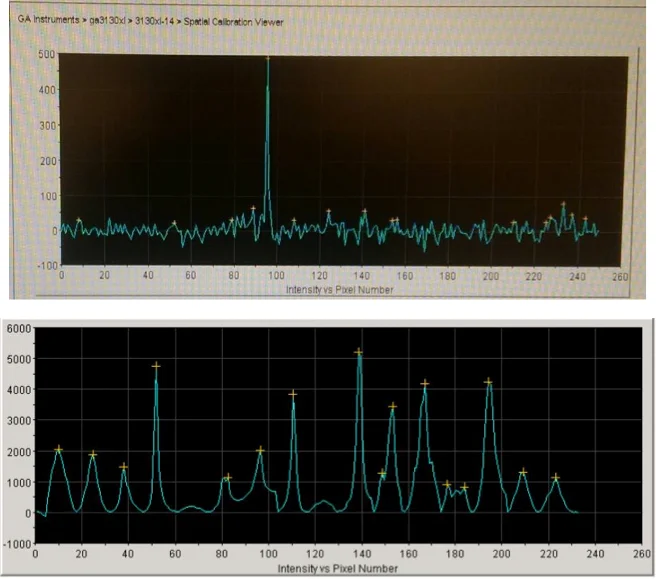Viewport: 656px width, 579px height.
Task: Click bottom chart peak marker near pixel 25
Action: click(x=93, y=454)
